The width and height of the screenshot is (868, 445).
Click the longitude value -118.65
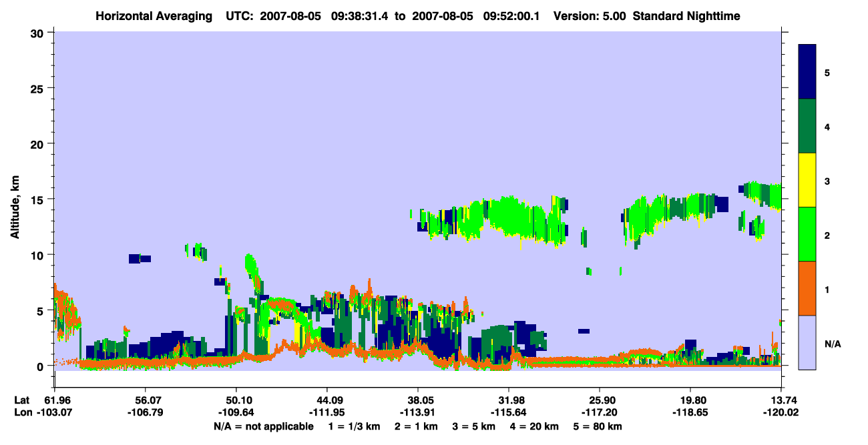[690, 413]
